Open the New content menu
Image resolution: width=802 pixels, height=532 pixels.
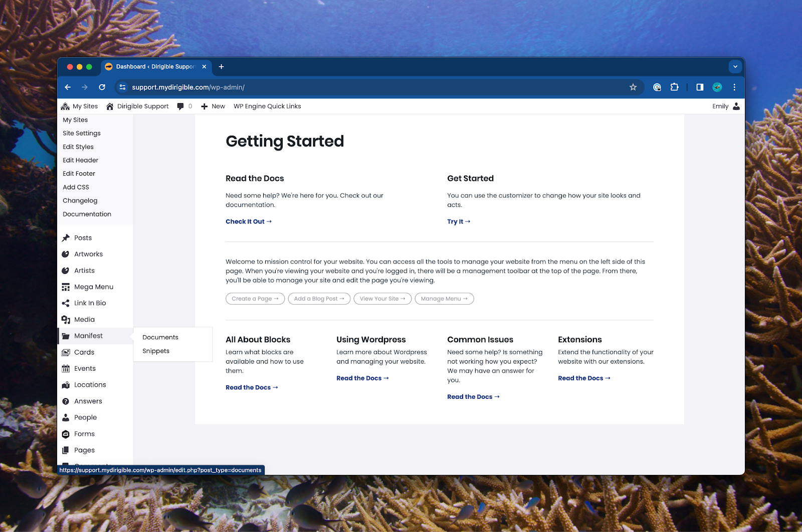(213, 106)
